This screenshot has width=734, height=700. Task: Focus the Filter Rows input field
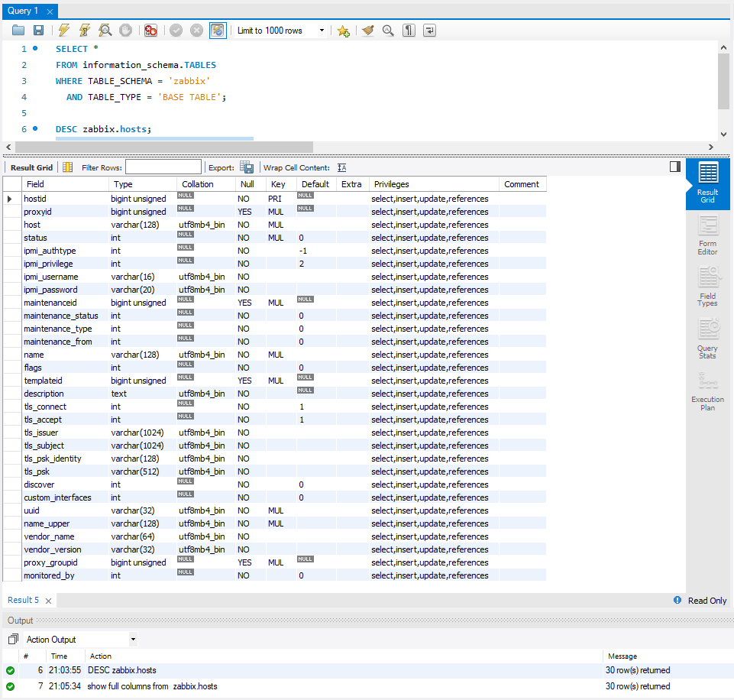(163, 167)
